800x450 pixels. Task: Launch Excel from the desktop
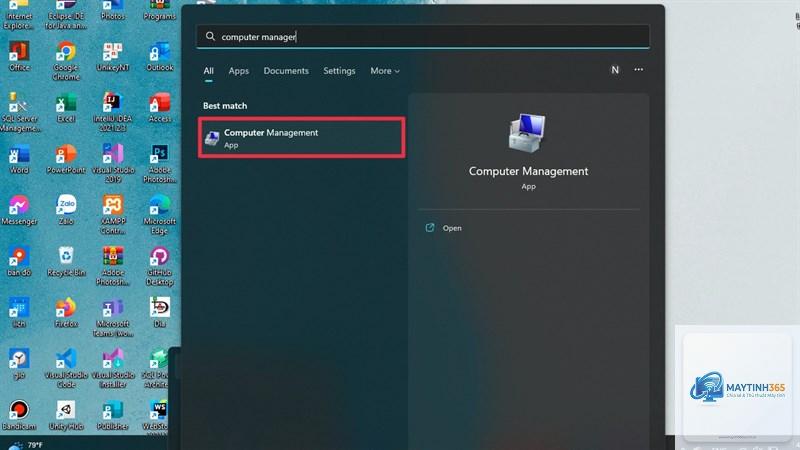coord(66,108)
